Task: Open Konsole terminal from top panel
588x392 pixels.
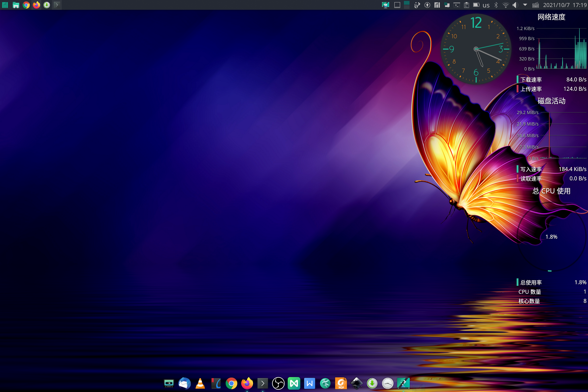Action: (x=57, y=5)
